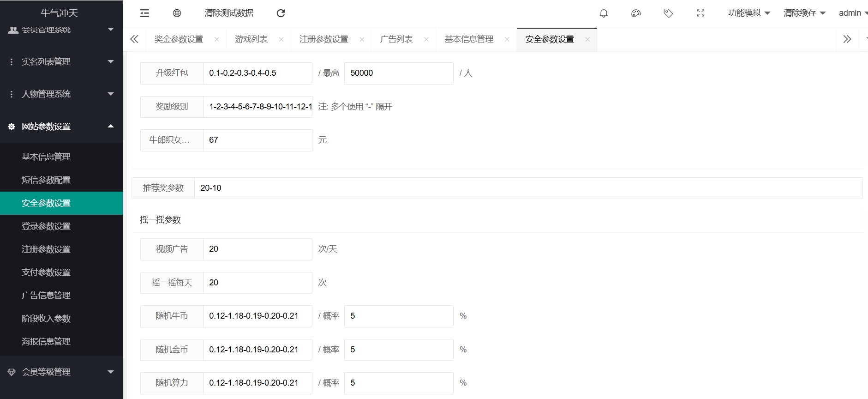This screenshot has width=868, height=399.
Task: Open the theme palette icon
Action: pos(636,13)
